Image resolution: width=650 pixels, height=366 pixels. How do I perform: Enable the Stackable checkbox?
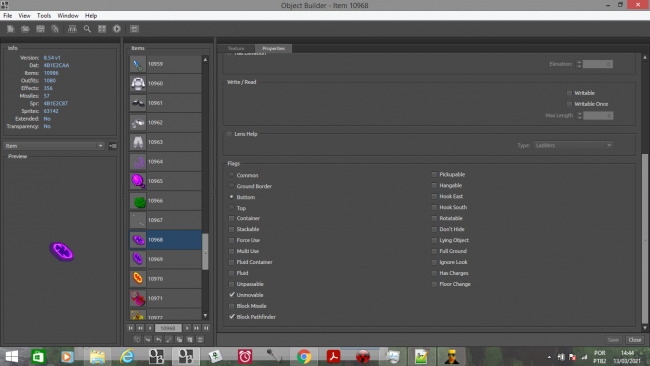[x=231, y=229]
